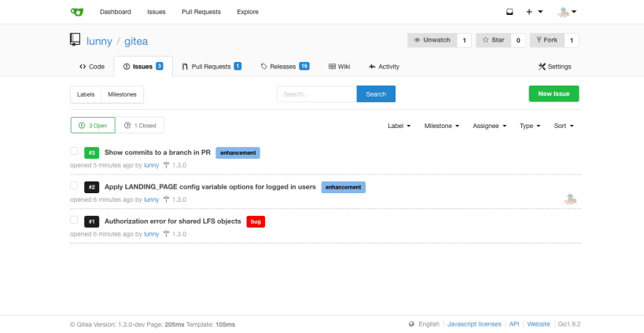Click milestone icon on issue #1 row

click(166, 234)
